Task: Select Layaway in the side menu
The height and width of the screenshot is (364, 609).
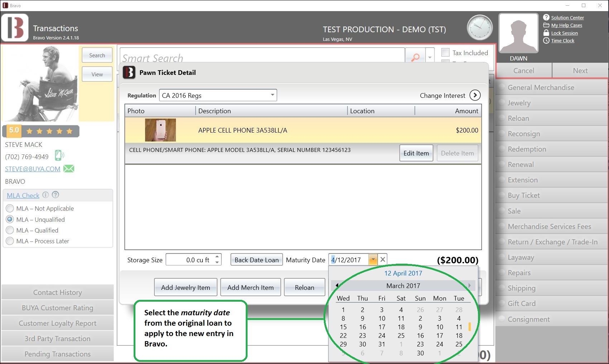Action: [552, 257]
